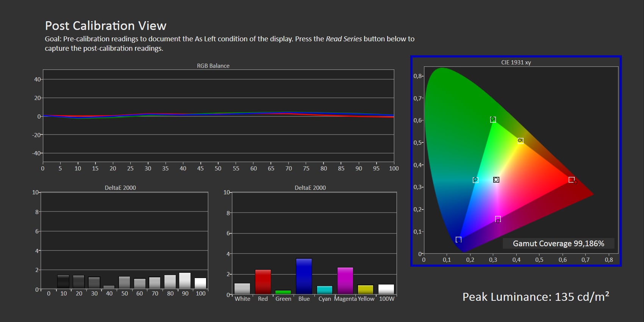Select the 70% gray bar in grayscale DeltaE chart

pos(155,283)
